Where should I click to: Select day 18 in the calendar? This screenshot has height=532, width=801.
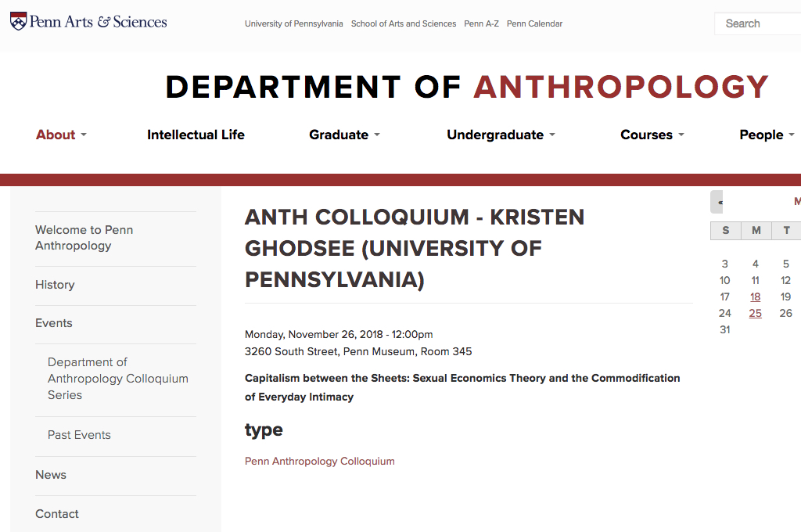point(755,297)
